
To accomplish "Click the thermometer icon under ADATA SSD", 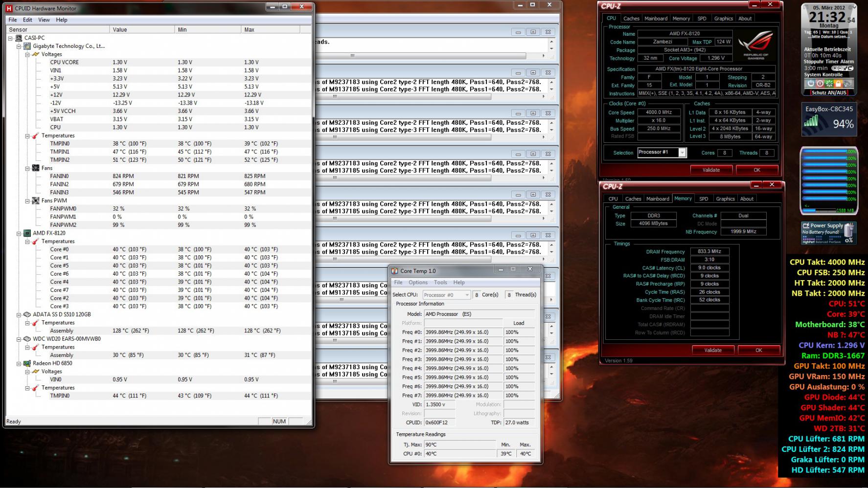I will (x=35, y=323).
